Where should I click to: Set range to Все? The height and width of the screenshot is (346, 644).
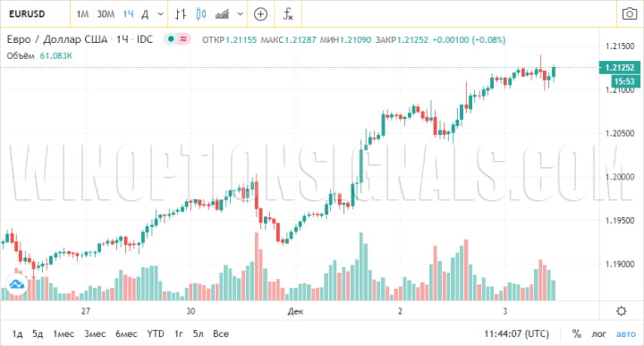(221, 333)
